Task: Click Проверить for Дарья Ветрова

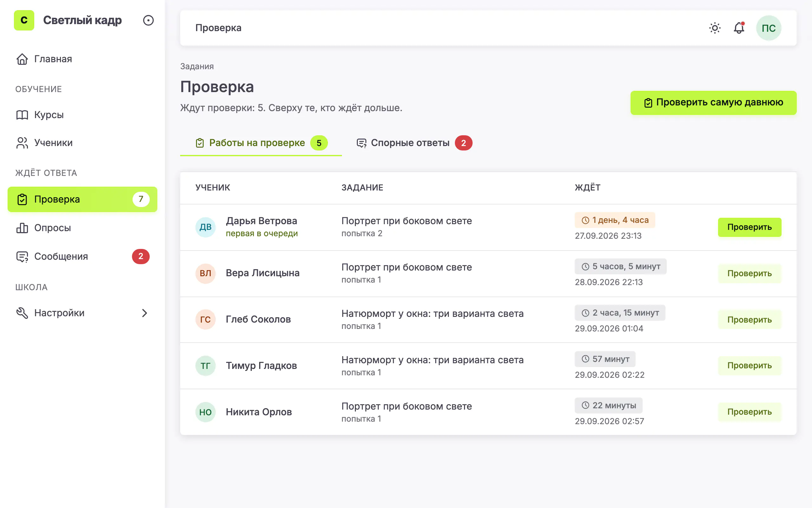Action: pyautogui.click(x=750, y=227)
